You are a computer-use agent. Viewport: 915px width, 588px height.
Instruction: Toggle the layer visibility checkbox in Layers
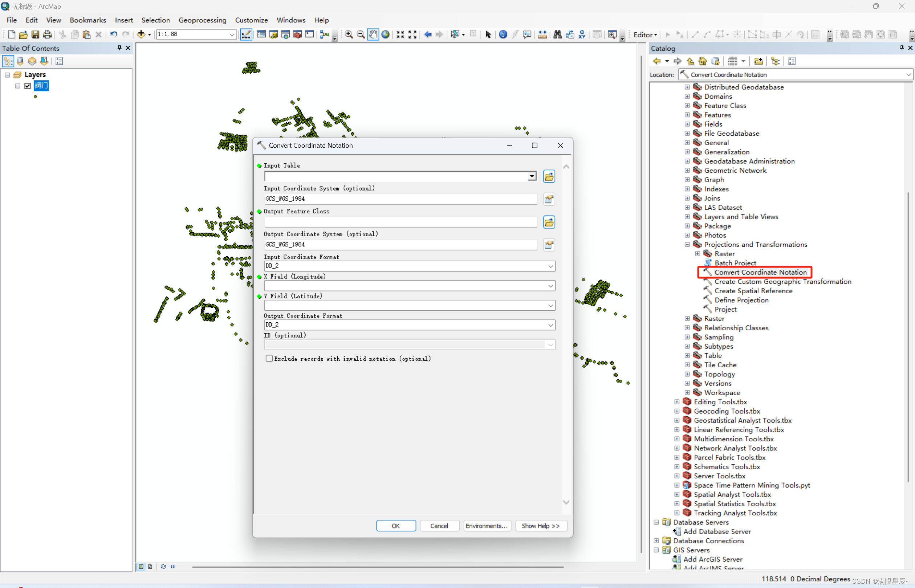[28, 86]
